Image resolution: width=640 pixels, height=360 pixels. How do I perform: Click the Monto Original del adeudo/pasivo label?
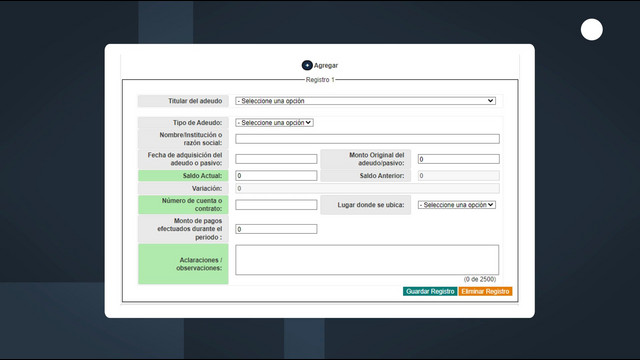click(x=366, y=159)
